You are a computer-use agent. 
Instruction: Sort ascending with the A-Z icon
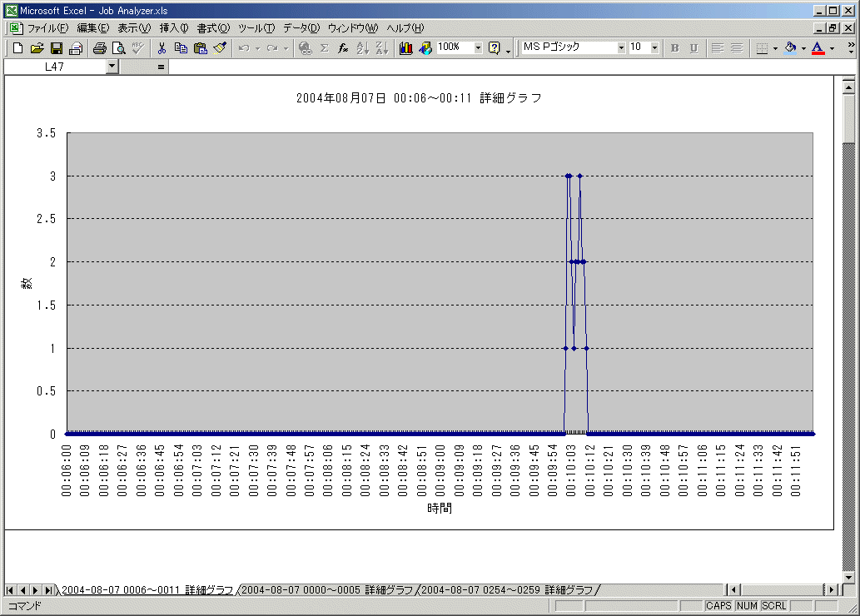(x=362, y=48)
